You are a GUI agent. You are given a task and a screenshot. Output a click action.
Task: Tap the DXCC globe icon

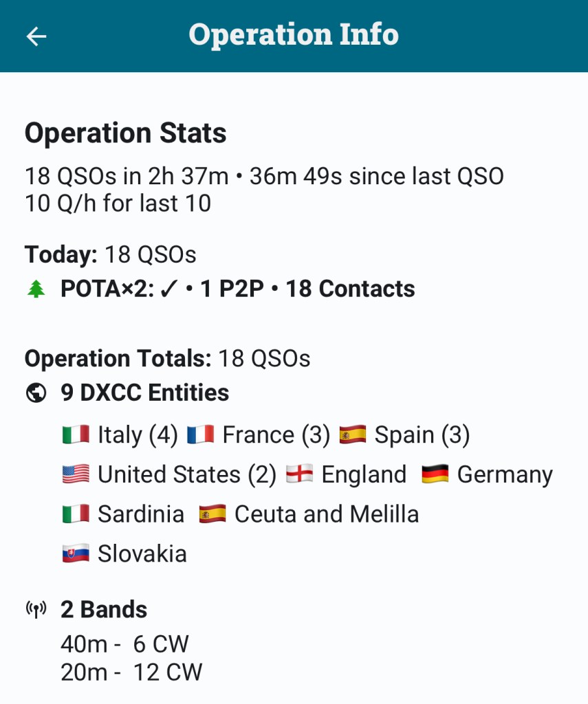(x=36, y=393)
